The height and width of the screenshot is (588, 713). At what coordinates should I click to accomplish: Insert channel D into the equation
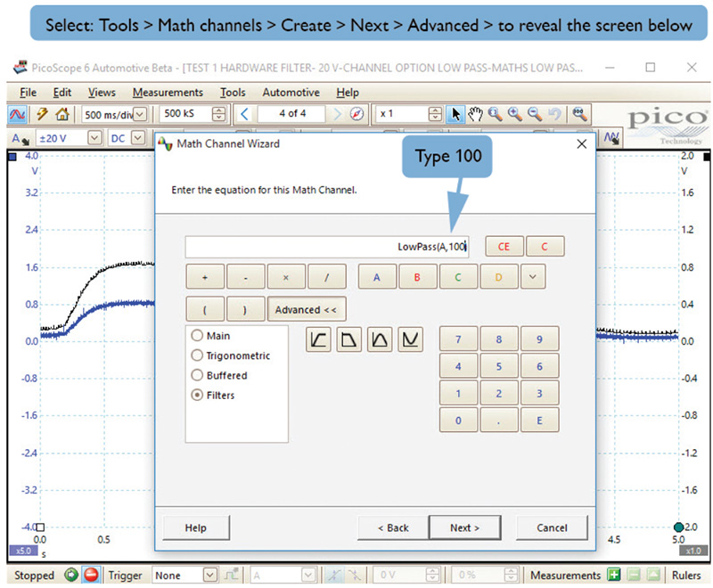click(498, 277)
